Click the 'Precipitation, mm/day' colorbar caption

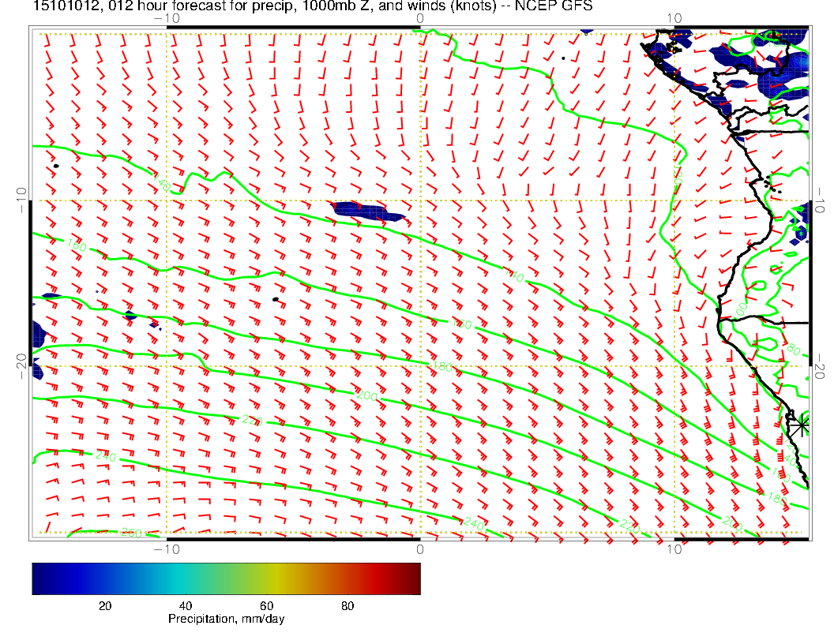pos(226,620)
